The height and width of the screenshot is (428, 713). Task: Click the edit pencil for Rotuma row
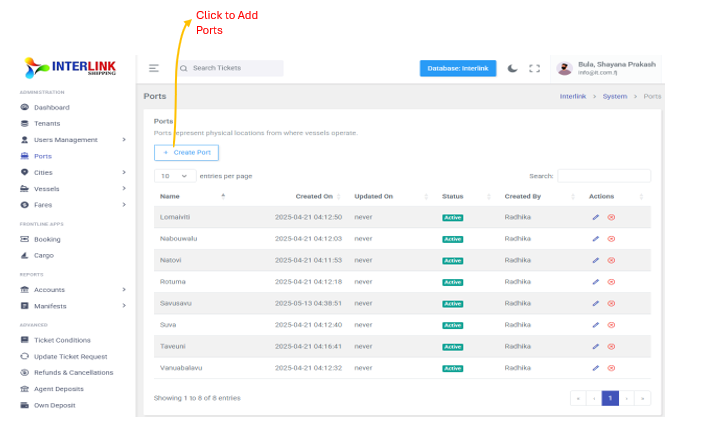point(595,282)
